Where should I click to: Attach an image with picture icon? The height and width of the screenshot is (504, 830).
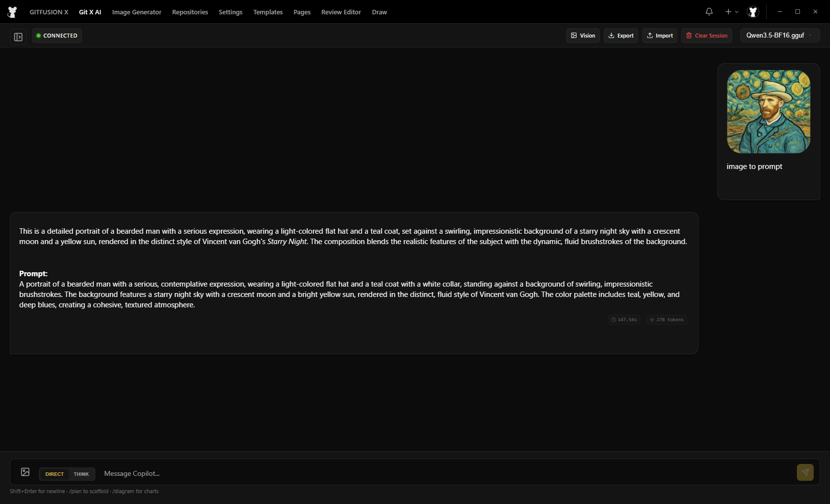[x=25, y=472]
